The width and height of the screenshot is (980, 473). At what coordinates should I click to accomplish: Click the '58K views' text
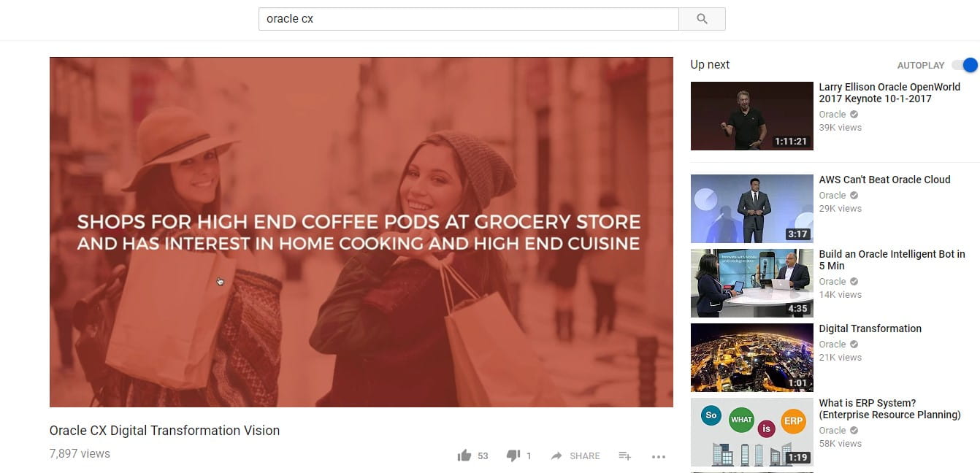tap(840, 443)
